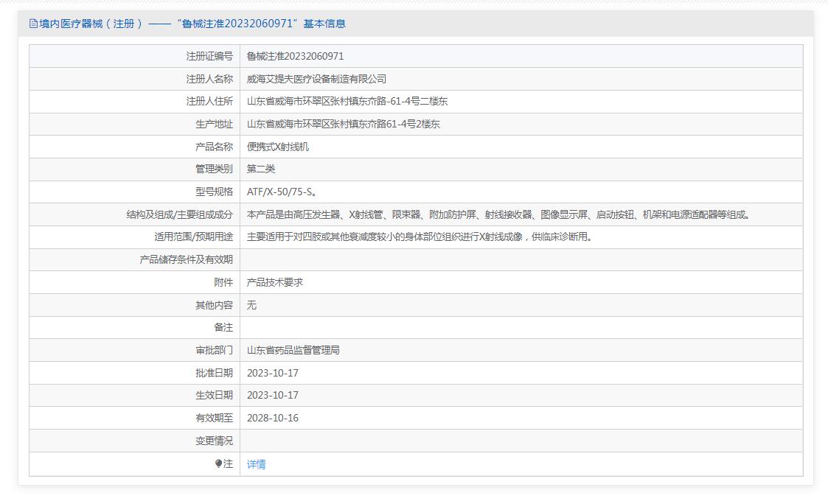Click the document icon in the header
This screenshot has height=504, width=828.
pos(33,24)
